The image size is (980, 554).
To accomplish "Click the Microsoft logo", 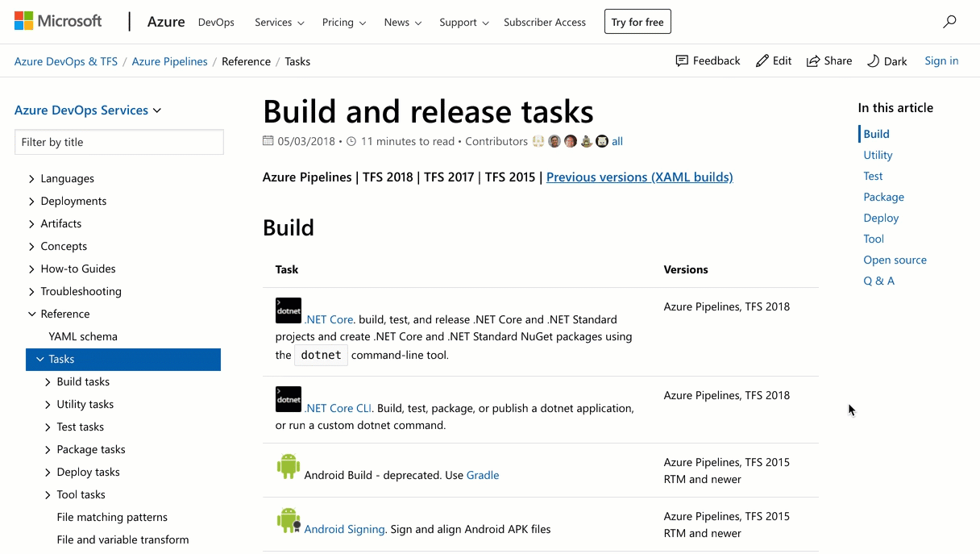I will coord(57,21).
